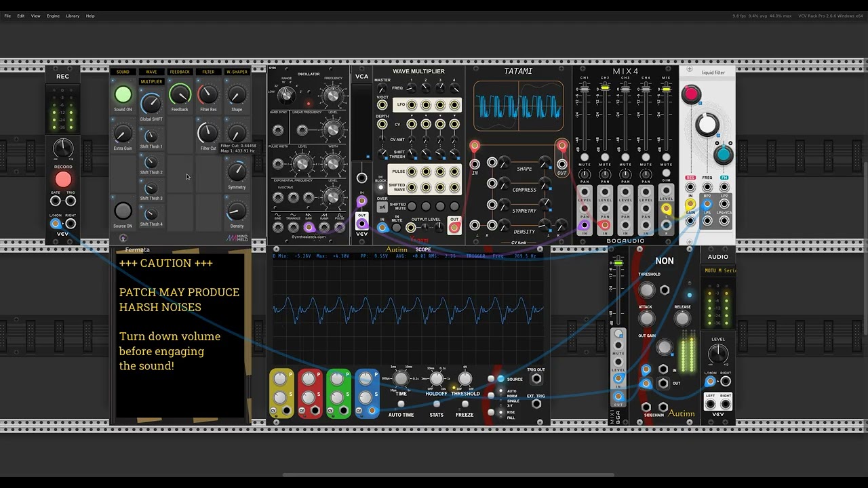Click the scope FREEZE button
Image resolution: width=868 pixels, height=488 pixels.
pyautogui.click(x=465, y=405)
